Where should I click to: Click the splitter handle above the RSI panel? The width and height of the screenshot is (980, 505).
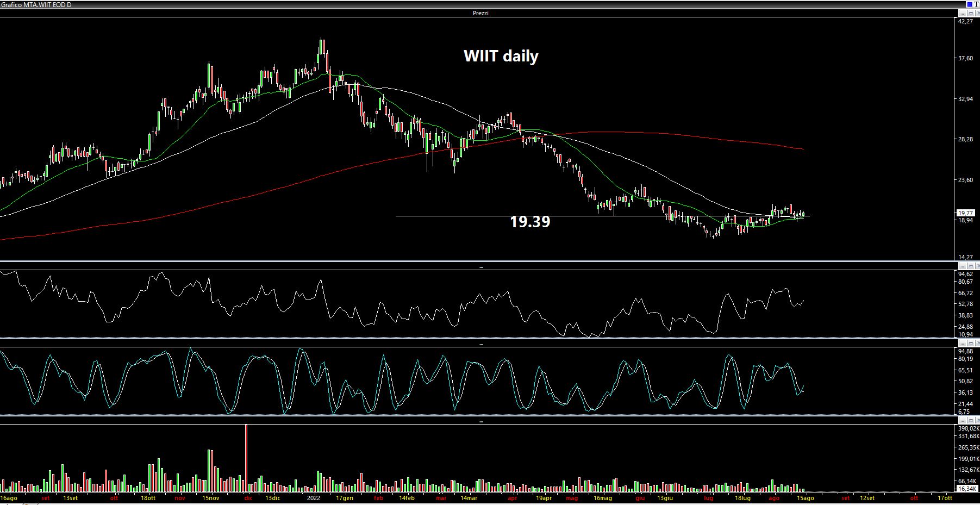480,266
